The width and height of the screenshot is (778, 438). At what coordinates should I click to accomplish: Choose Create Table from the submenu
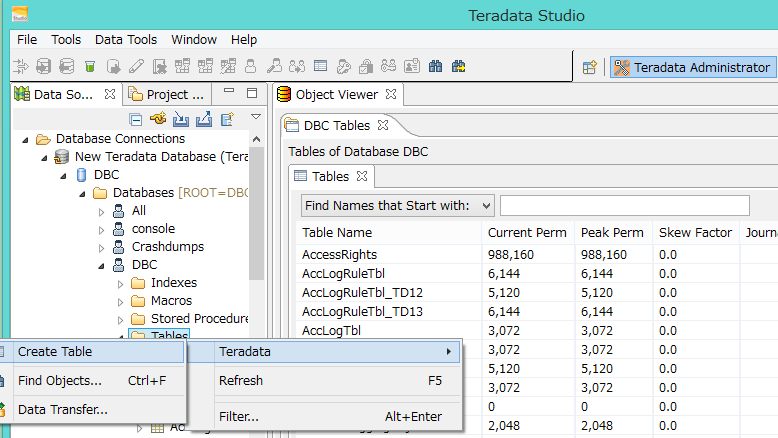(92, 352)
